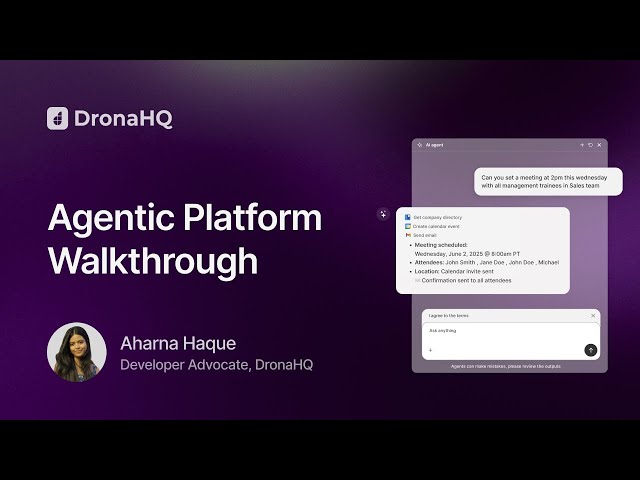Click the 'Get company directory' step text

pos(438,218)
